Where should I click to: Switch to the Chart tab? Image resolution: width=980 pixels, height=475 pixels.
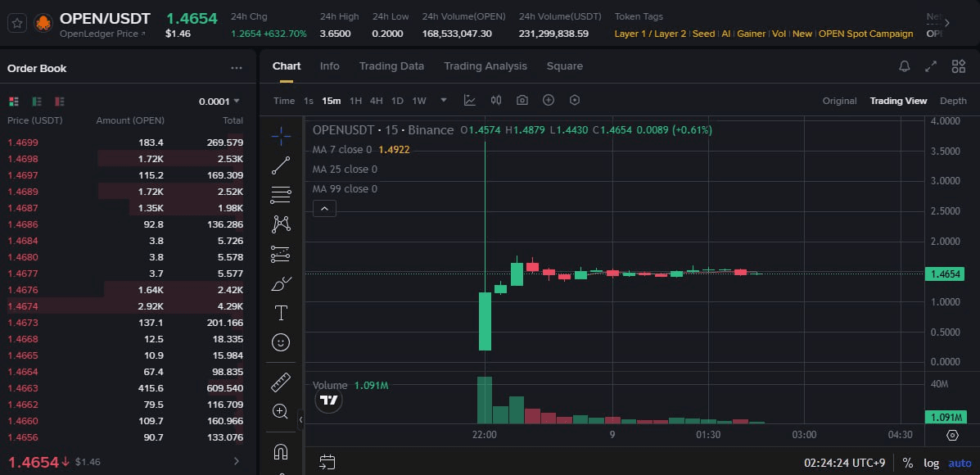[287, 66]
